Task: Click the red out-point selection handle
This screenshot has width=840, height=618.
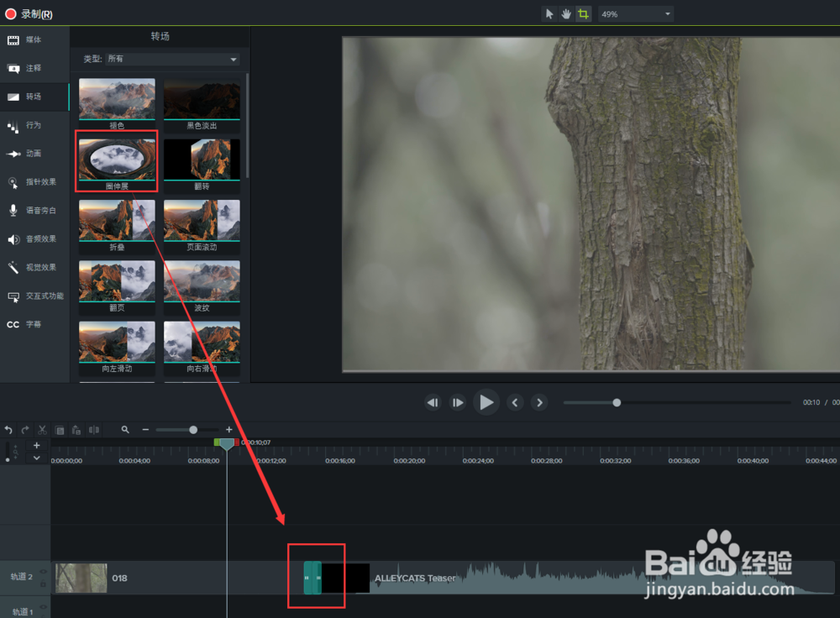Action: coord(237,443)
